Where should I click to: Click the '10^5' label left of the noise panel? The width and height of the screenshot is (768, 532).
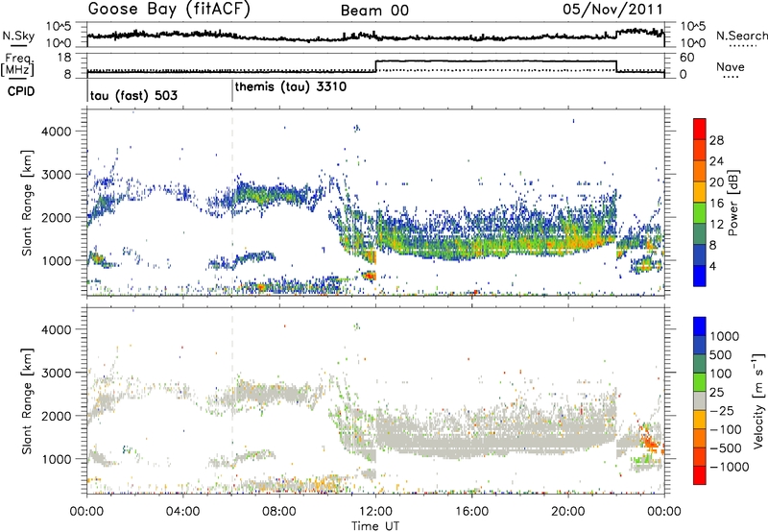pos(59,27)
